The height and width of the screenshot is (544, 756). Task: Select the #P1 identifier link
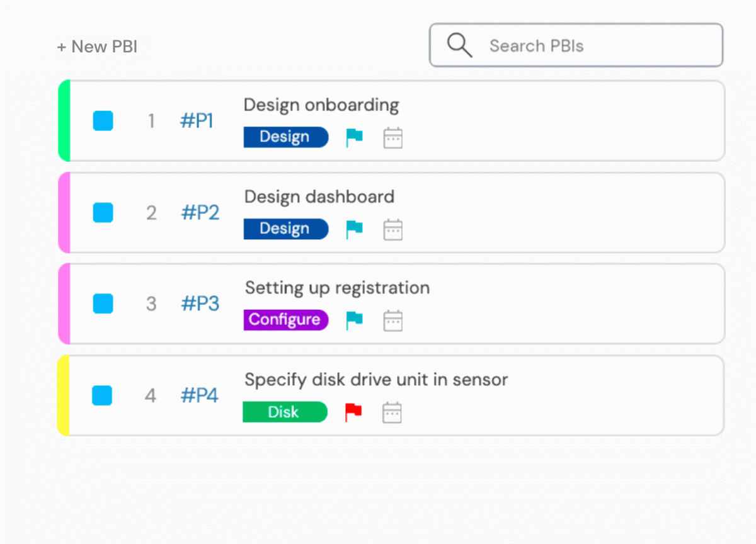(x=197, y=120)
